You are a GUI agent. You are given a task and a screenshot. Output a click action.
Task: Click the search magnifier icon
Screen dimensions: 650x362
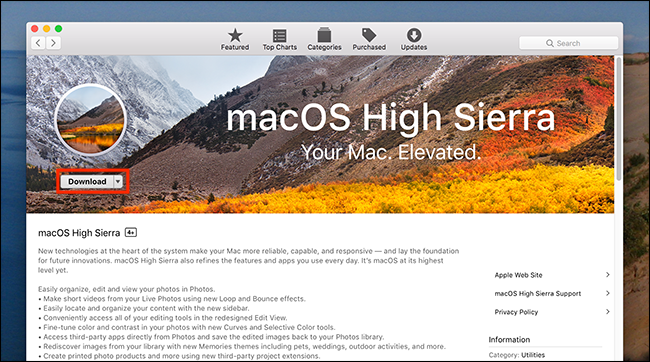click(x=550, y=43)
